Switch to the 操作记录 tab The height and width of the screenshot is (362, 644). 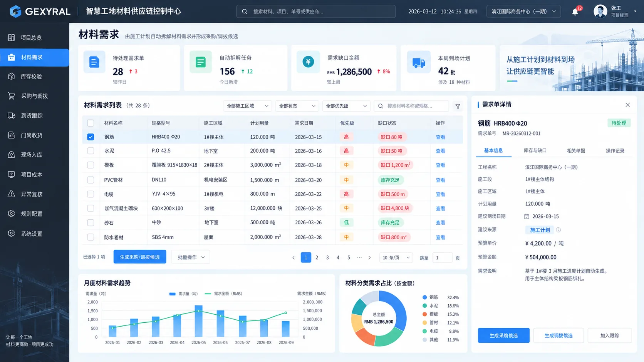(x=615, y=151)
